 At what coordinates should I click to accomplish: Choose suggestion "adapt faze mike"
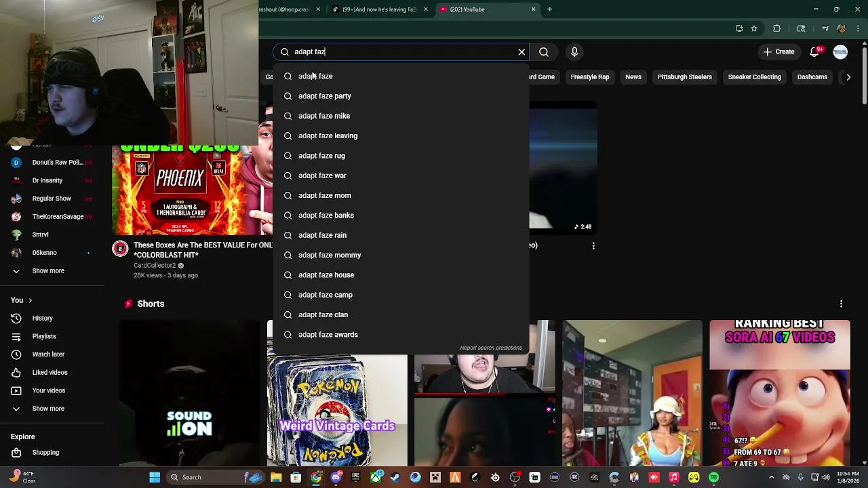[401, 116]
